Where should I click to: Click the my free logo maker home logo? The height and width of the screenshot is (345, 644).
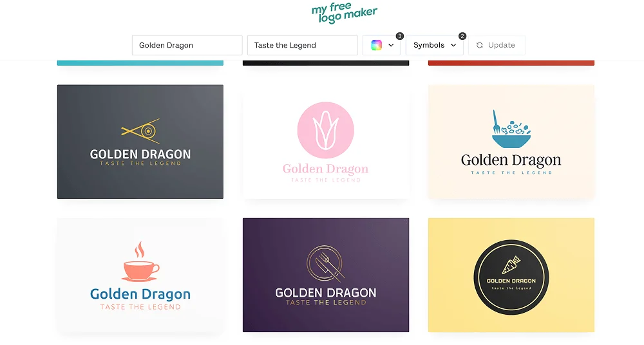pyautogui.click(x=344, y=14)
